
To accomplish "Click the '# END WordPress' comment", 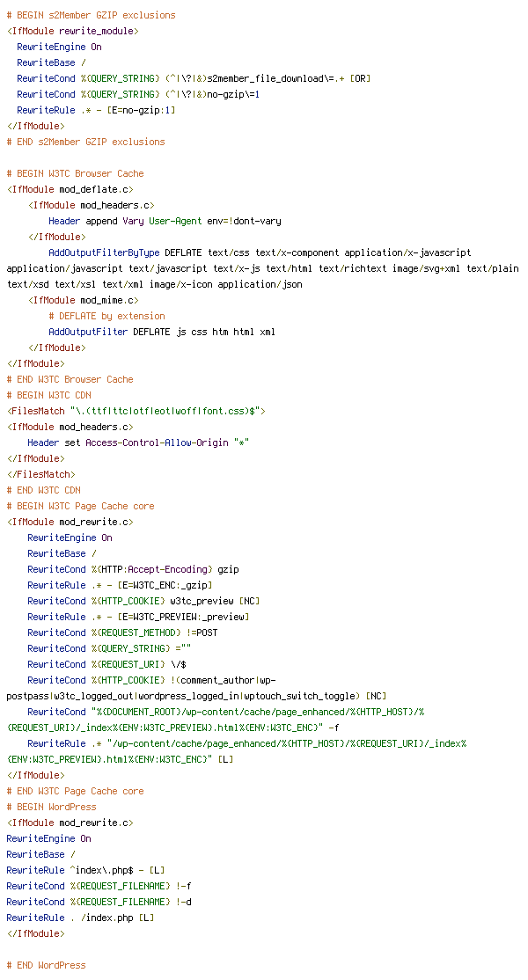I will tap(47, 965).
